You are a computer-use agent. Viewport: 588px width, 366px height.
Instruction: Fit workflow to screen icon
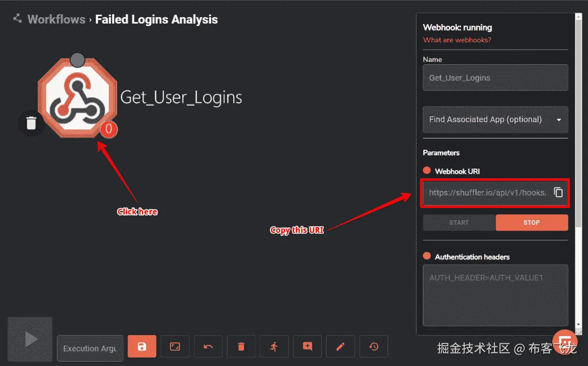pos(175,346)
